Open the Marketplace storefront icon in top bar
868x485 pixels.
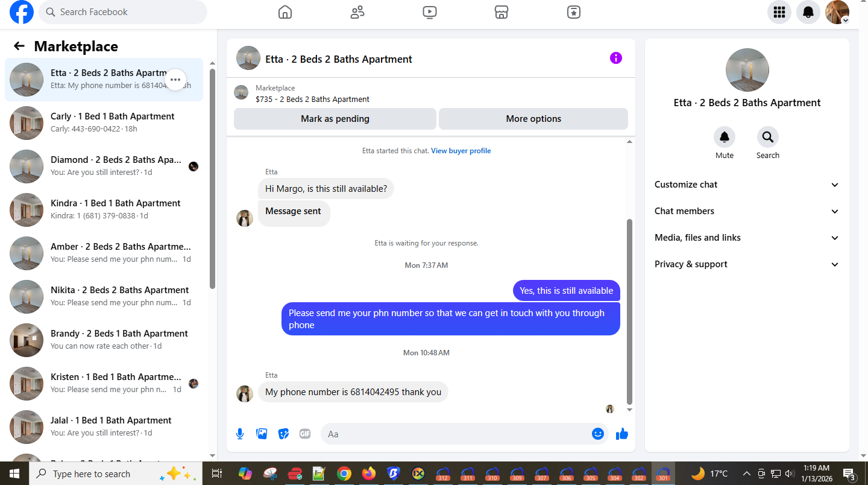pos(502,12)
